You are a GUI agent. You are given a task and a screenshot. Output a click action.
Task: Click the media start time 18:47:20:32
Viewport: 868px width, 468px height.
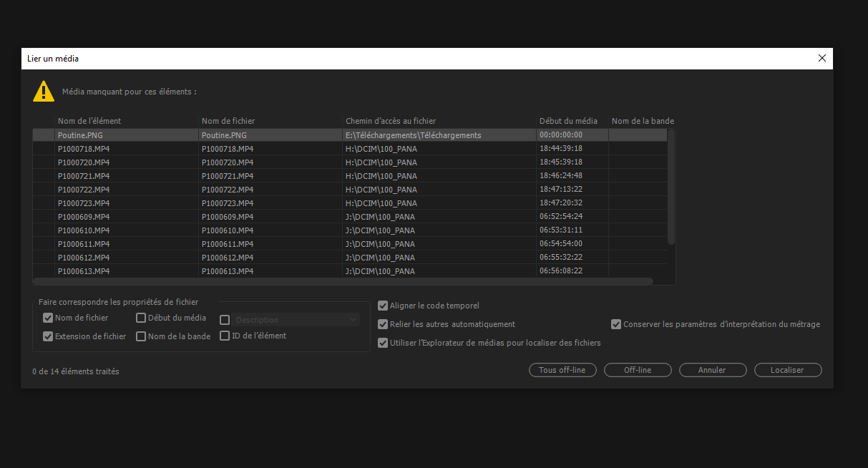coord(561,203)
